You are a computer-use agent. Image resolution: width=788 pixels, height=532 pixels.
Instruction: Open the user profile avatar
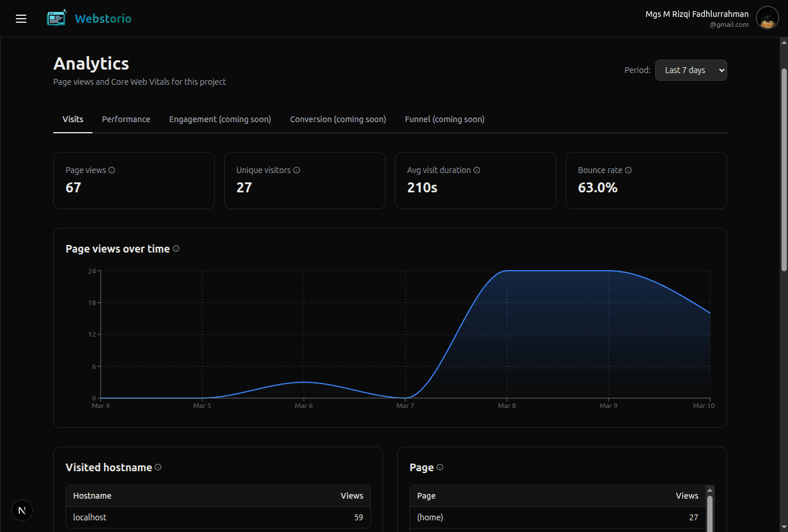(767, 18)
